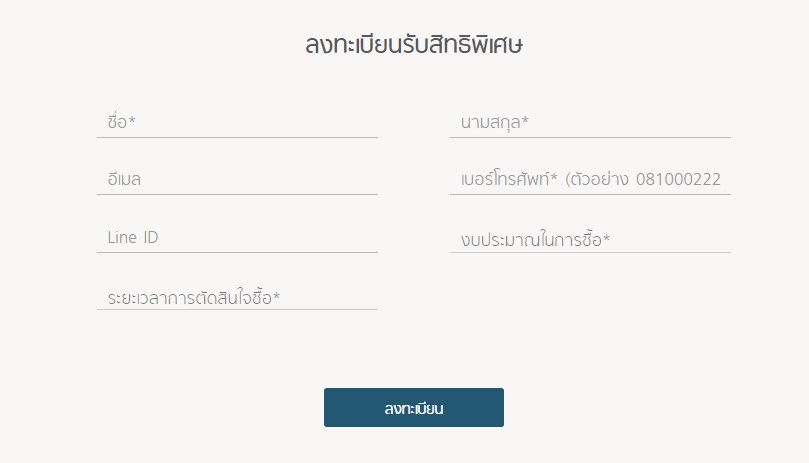Open the งบประมาณในการซื้อ budget dropdown
The width and height of the screenshot is (809, 463).
(x=590, y=239)
